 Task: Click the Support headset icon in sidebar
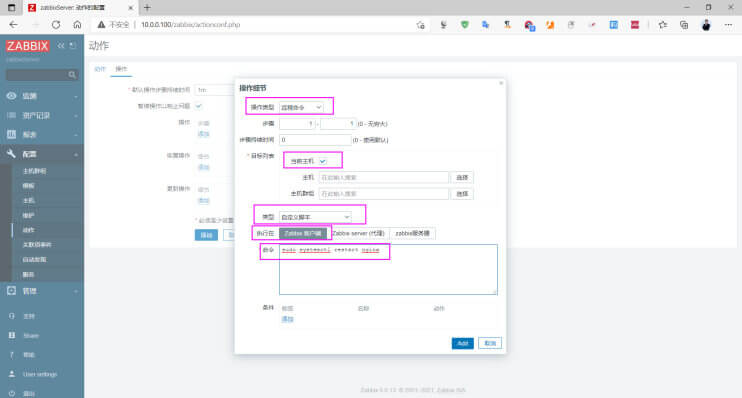click(12, 316)
